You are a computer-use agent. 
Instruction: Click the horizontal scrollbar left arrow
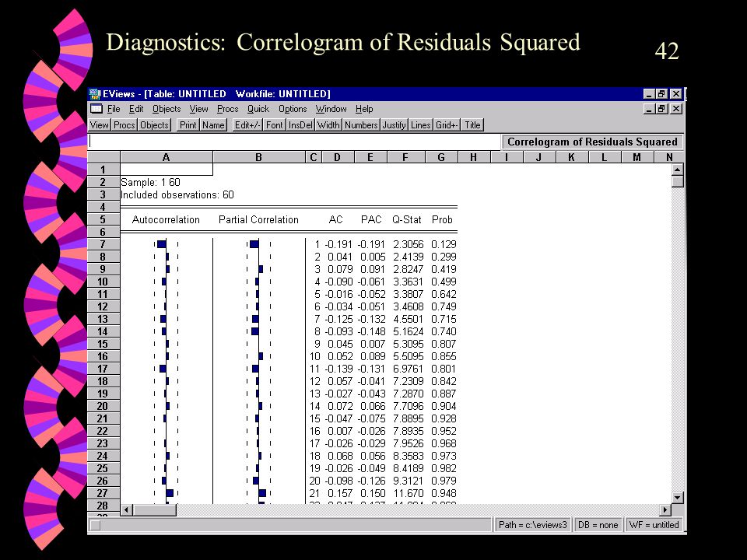(x=127, y=510)
